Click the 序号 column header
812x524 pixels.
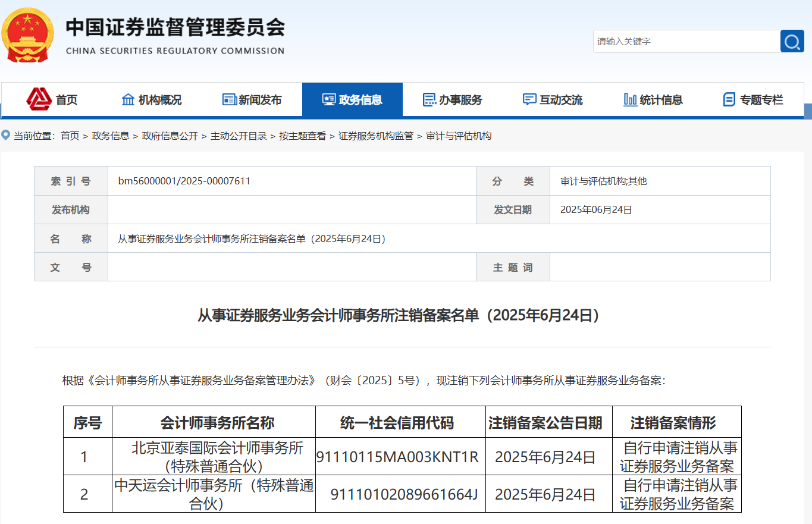pos(87,422)
